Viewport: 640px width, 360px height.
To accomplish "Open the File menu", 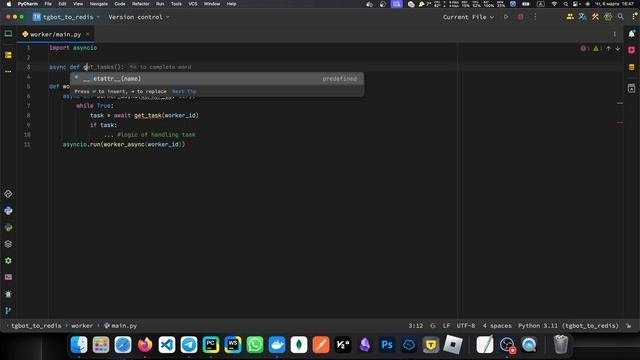I will [48, 4].
